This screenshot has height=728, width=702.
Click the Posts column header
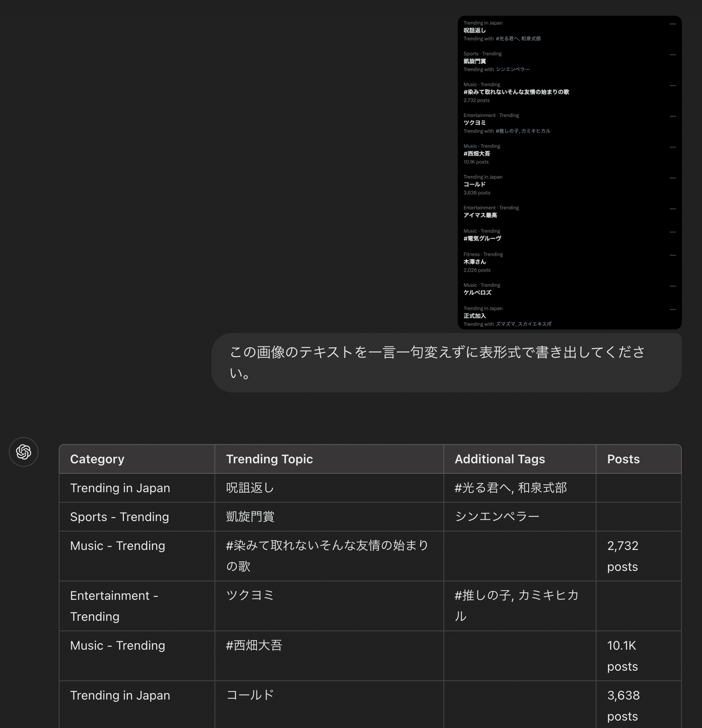tap(623, 459)
